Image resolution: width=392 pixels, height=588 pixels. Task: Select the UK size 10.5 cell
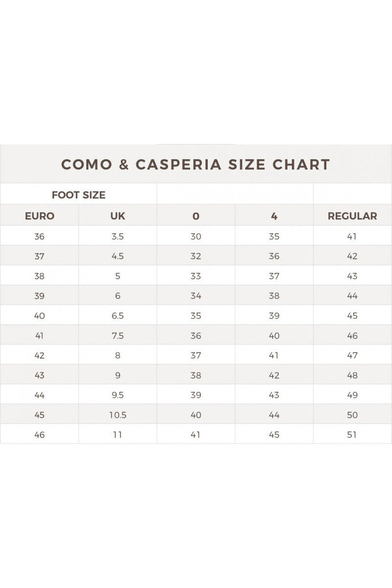click(118, 415)
